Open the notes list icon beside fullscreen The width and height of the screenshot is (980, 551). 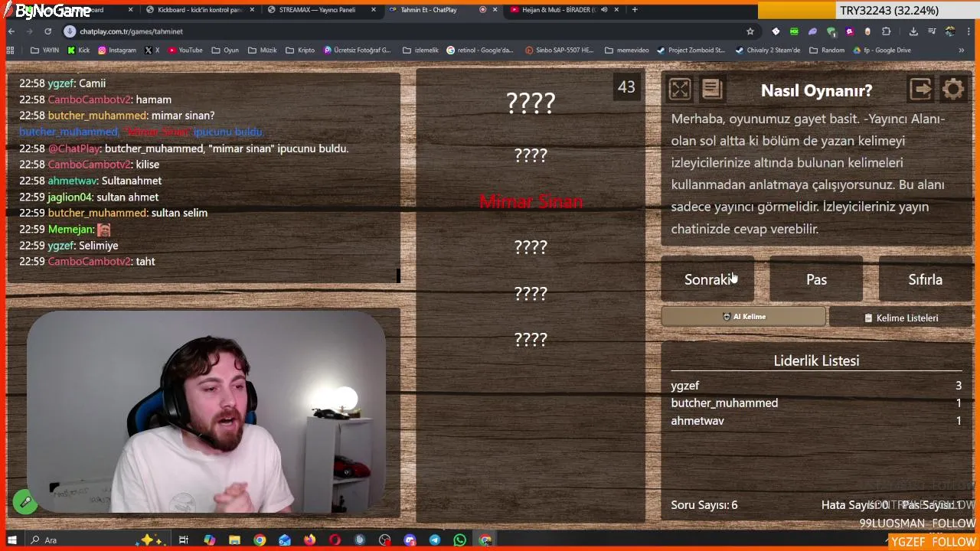pyautogui.click(x=712, y=90)
